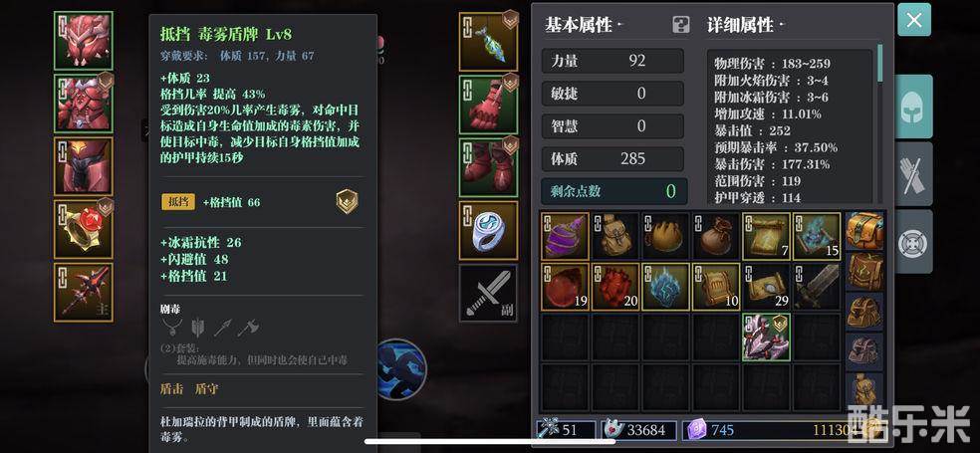Screen dimensions: 980x453
Task: Select the purple potion inventory item
Action: point(565,236)
